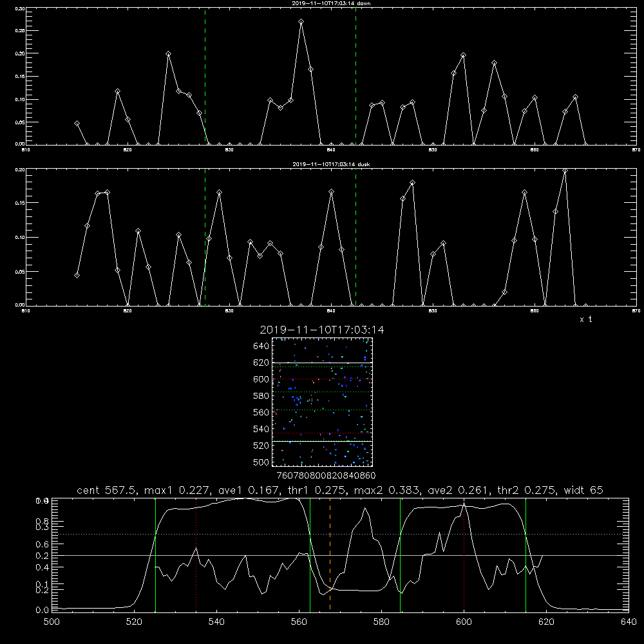The height and width of the screenshot is (644, 644).
Task: Click the '640' x-axis label of the bottom plot
Action: coord(629,622)
